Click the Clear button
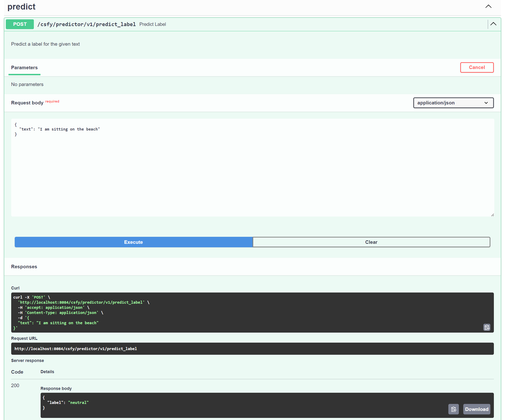The height and width of the screenshot is (420, 506). tap(372, 242)
